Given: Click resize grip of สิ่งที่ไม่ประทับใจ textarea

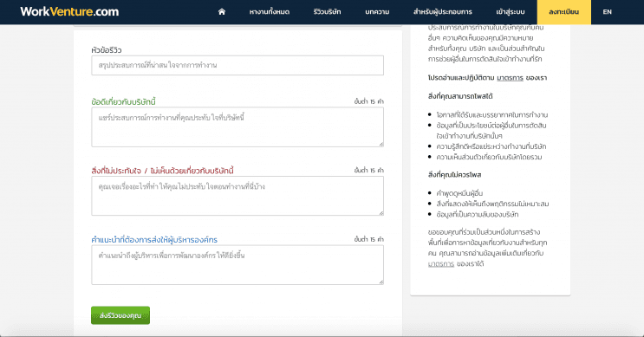Looking at the screenshot, I should [x=381, y=213].
